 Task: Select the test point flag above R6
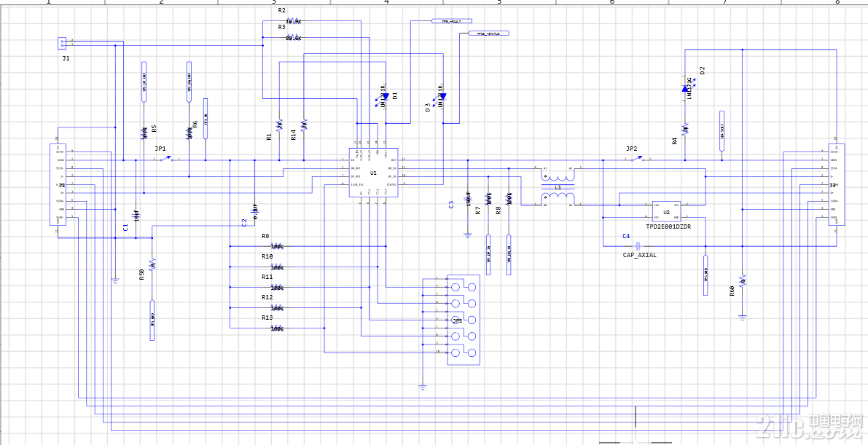coord(189,82)
